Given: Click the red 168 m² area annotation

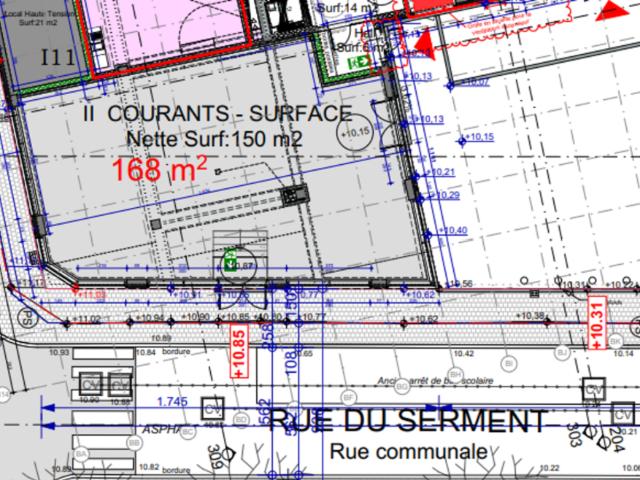Looking at the screenshot, I should click(x=160, y=170).
